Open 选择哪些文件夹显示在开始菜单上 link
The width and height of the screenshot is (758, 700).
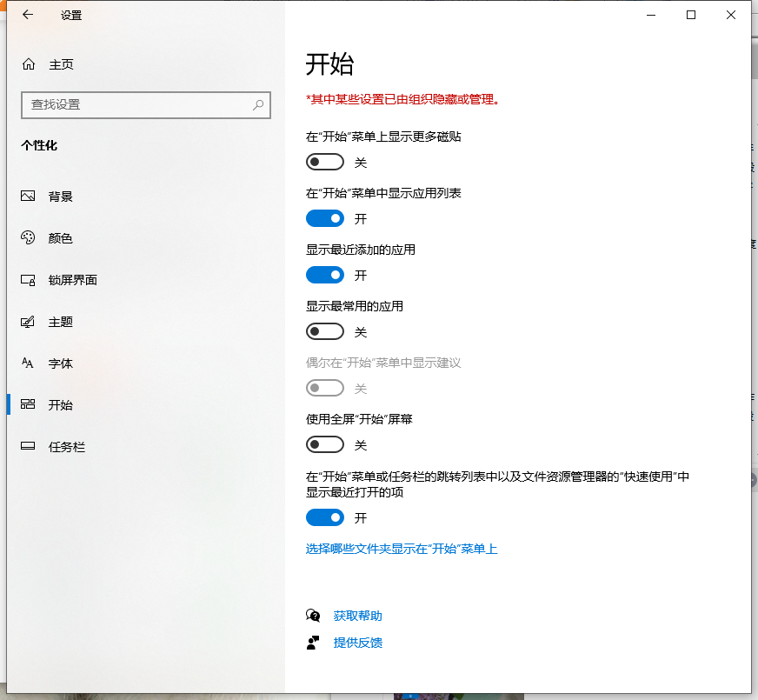pyautogui.click(x=400, y=549)
